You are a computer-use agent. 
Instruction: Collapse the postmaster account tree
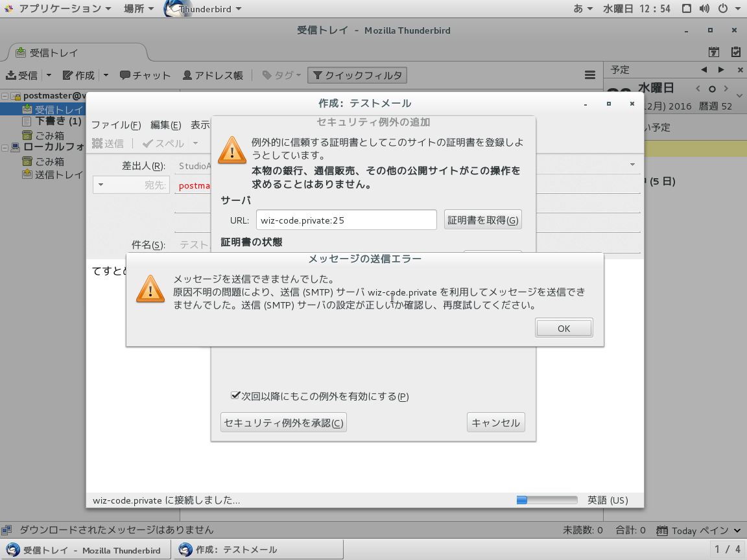pos(5,96)
